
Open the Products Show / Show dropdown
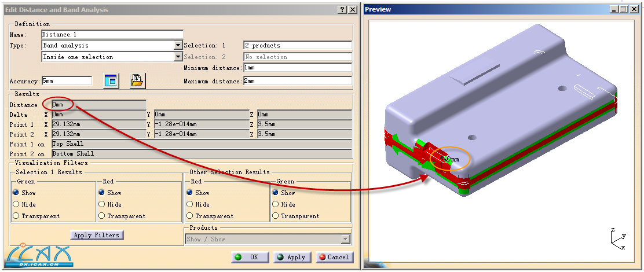pos(346,239)
